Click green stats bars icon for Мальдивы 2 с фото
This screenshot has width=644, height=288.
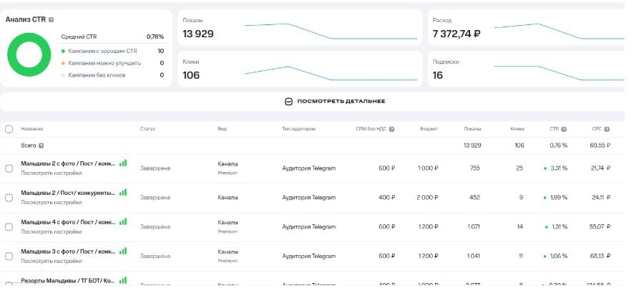tap(123, 163)
